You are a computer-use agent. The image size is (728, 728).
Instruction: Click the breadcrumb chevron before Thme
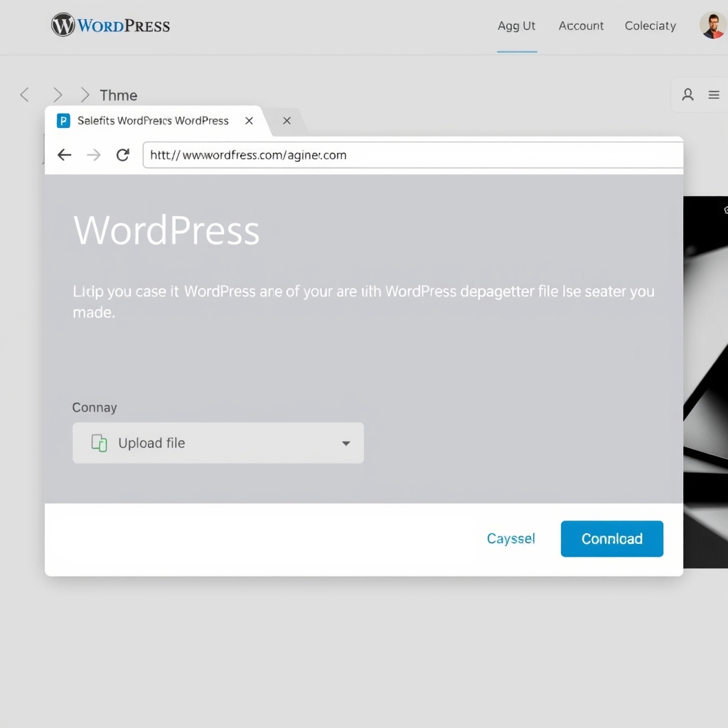(85, 95)
